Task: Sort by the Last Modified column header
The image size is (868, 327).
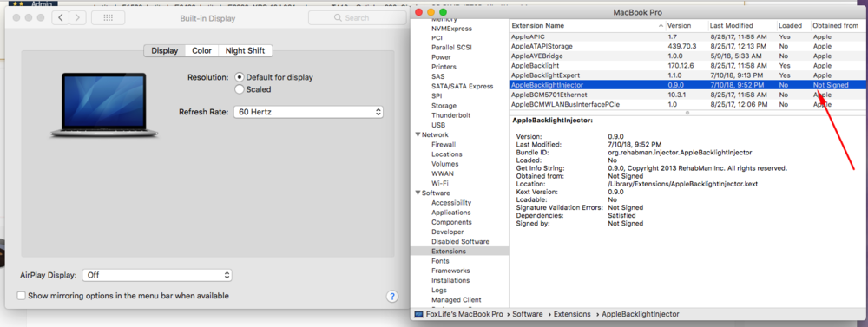Action: [x=742, y=25]
